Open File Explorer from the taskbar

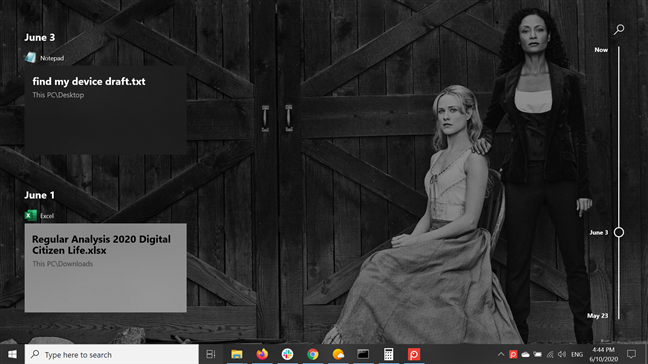pos(236,354)
